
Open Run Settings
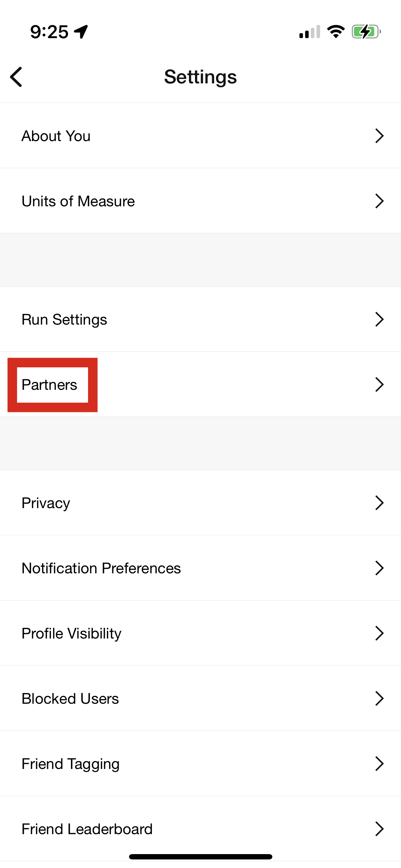click(64, 319)
